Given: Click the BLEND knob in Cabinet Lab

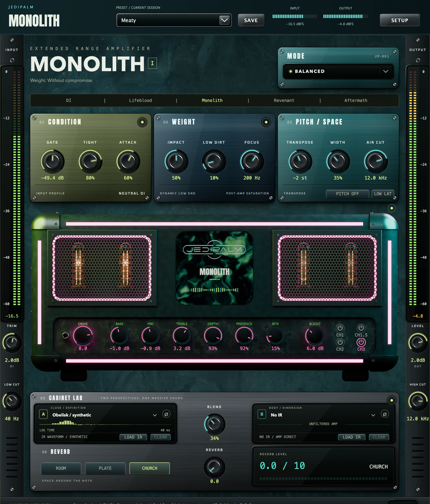Looking at the screenshot, I should pyautogui.click(x=214, y=424).
